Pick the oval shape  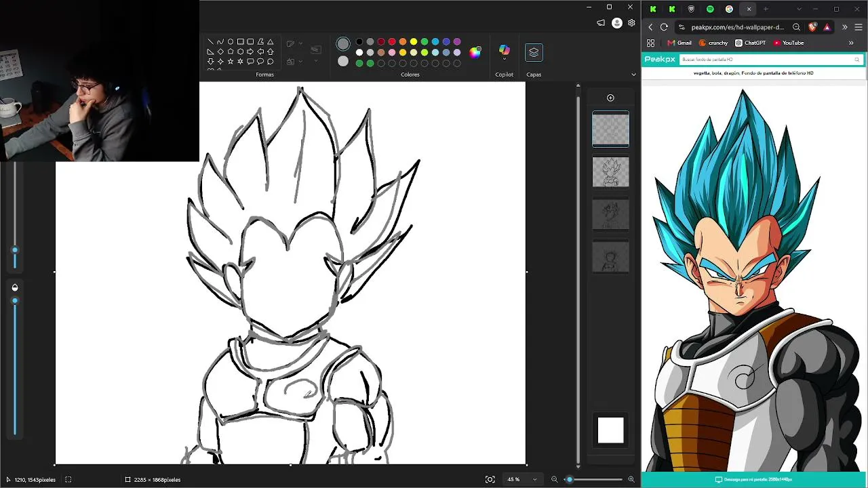[231, 42]
